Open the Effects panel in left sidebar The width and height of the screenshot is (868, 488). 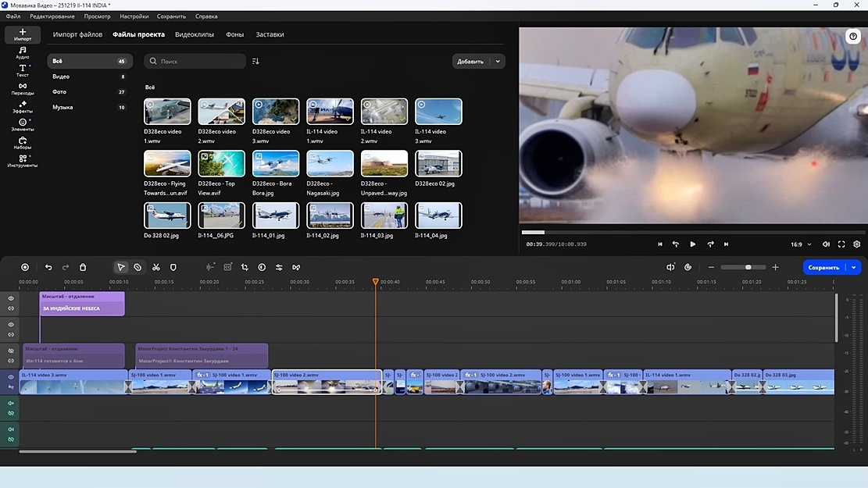point(23,107)
